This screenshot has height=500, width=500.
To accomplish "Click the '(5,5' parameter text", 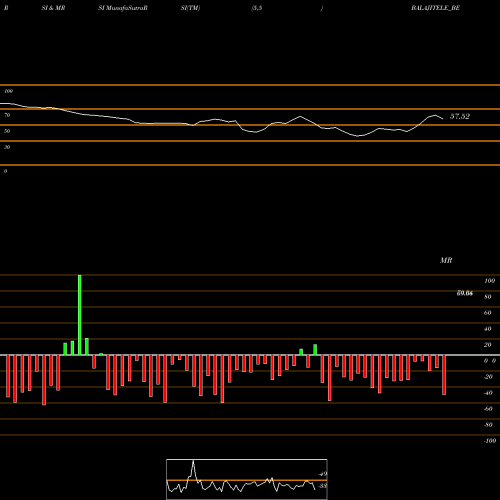I will pyautogui.click(x=257, y=8).
